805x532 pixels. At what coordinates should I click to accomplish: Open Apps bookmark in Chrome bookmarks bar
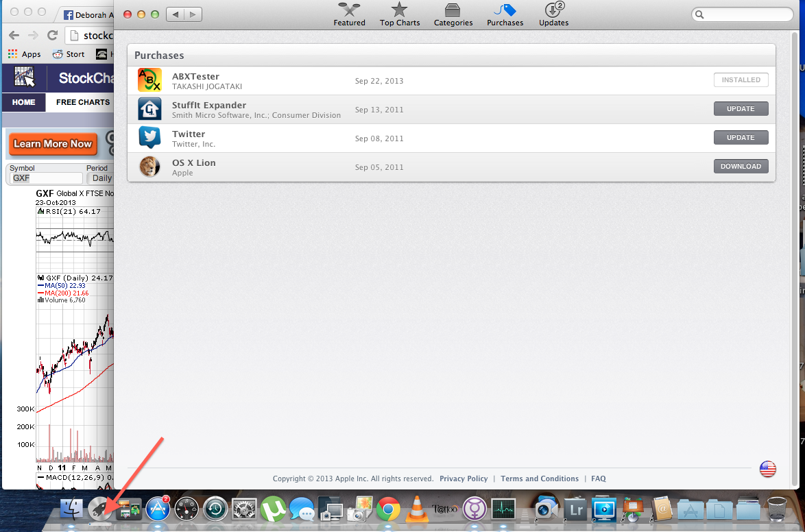[x=24, y=54]
